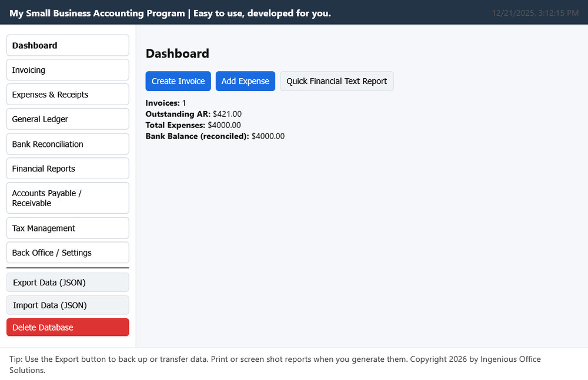Click the red Delete Database button
Image resolution: width=588 pixels, height=380 pixels.
pos(67,327)
